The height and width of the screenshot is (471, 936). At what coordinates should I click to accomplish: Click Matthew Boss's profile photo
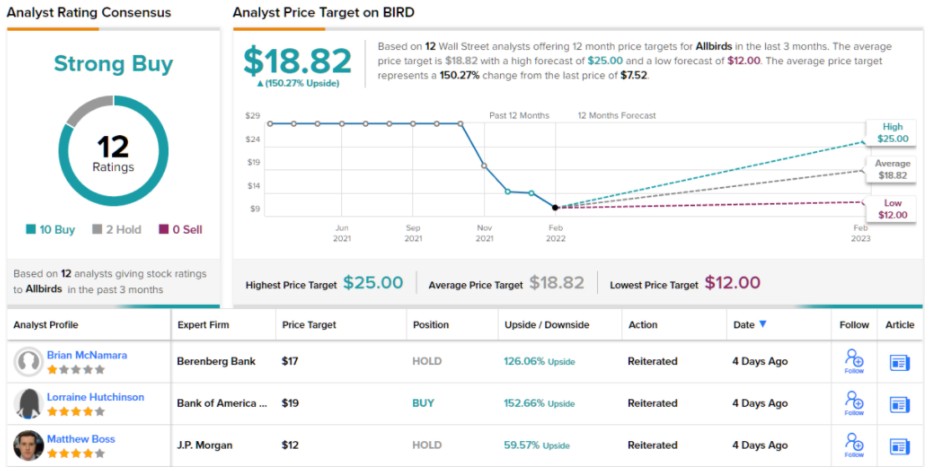pyautogui.click(x=28, y=445)
